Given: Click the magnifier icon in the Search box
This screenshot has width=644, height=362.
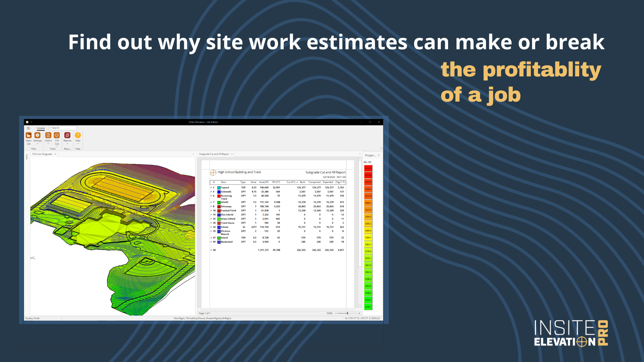Looking at the screenshot, I should (x=50, y=128).
